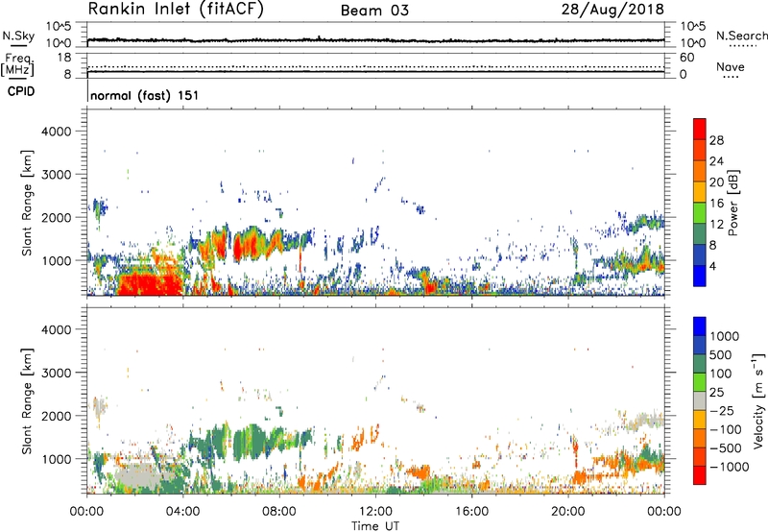
Task: Click the '08:00' time tick label
Action: (279, 512)
